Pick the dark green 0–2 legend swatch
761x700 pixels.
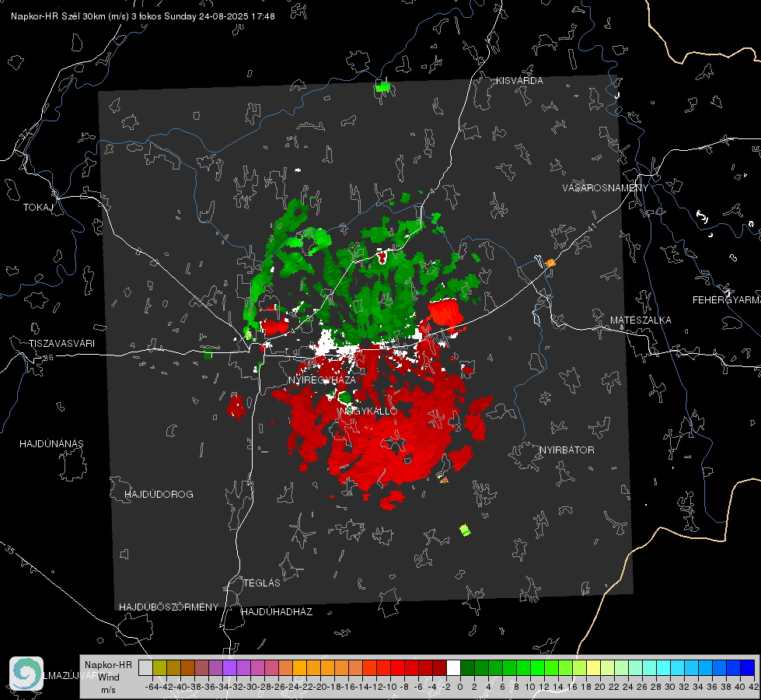click(x=467, y=667)
